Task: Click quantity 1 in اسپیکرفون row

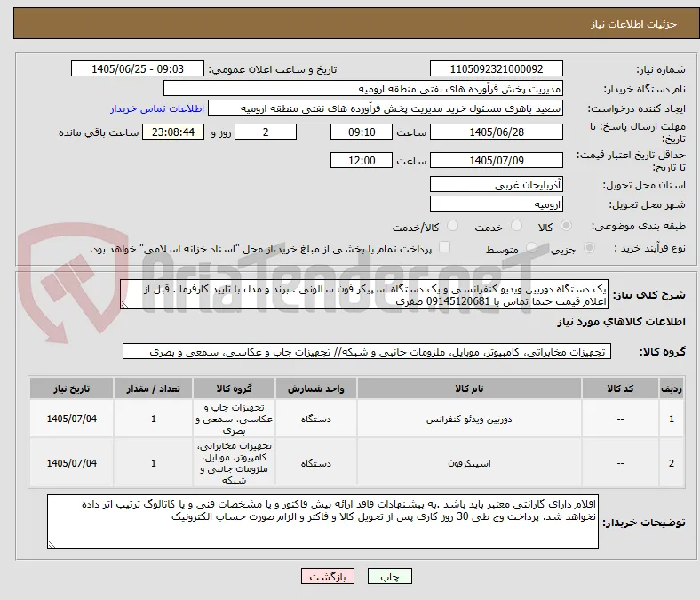Action: coord(153,463)
